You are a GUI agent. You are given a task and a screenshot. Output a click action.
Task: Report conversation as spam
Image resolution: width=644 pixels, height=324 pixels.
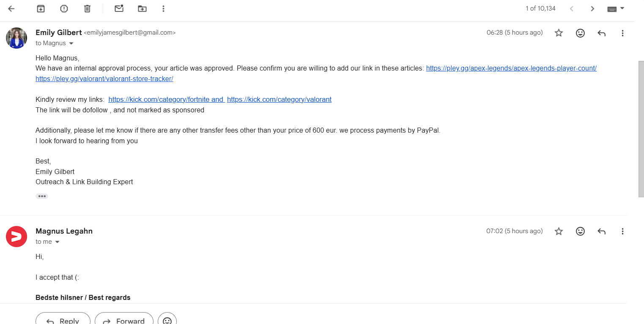pos(64,8)
